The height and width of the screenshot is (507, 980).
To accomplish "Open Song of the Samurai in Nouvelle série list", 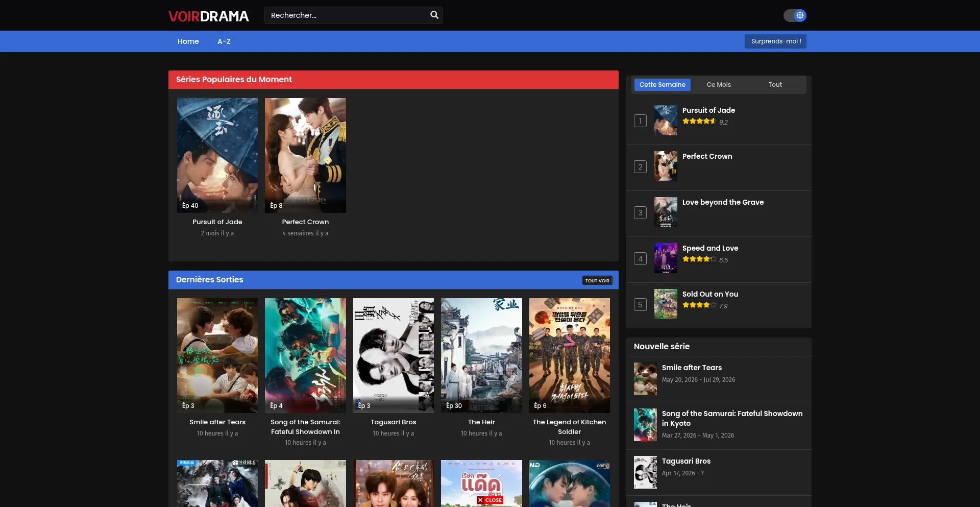I will click(732, 418).
